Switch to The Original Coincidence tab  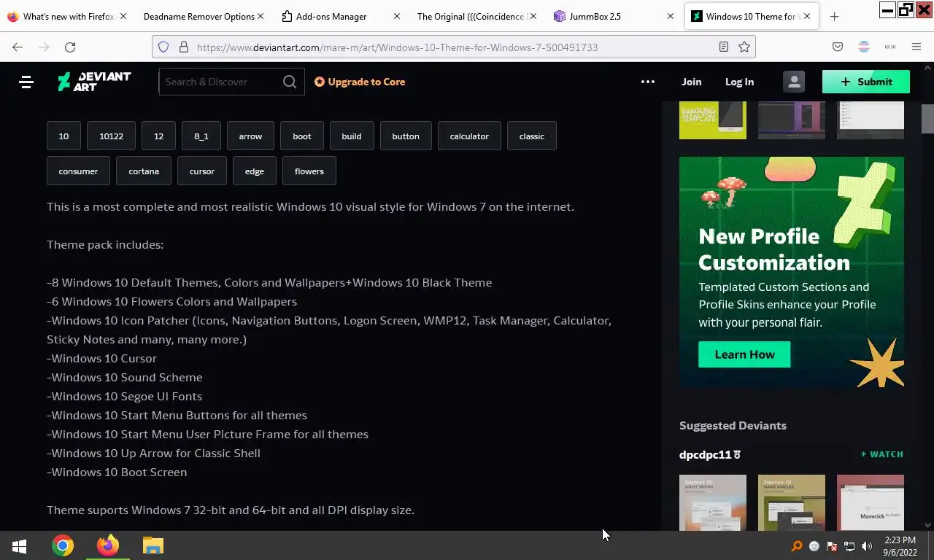click(476, 16)
